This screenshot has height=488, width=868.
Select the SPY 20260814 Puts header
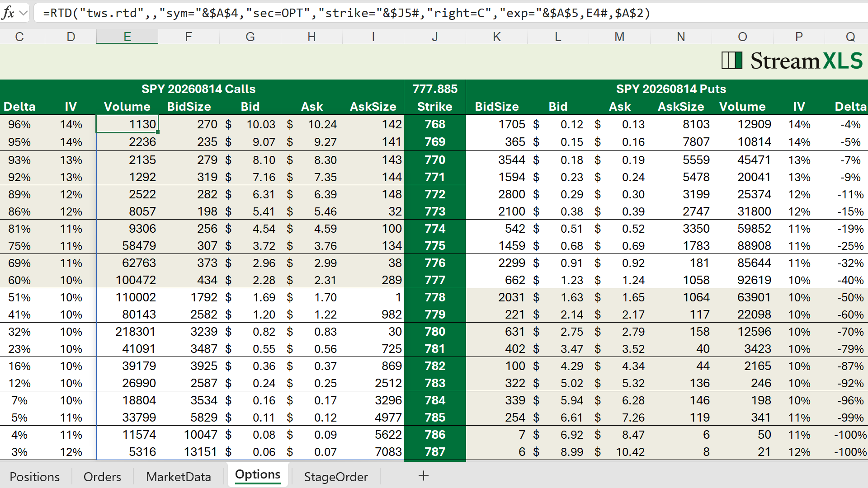pyautogui.click(x=671, y=89)
